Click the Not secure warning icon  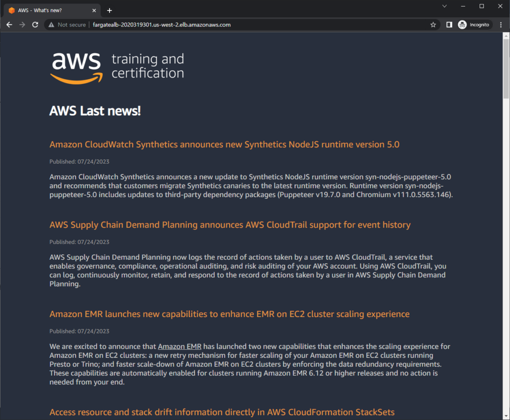click(x=51, y=25)
